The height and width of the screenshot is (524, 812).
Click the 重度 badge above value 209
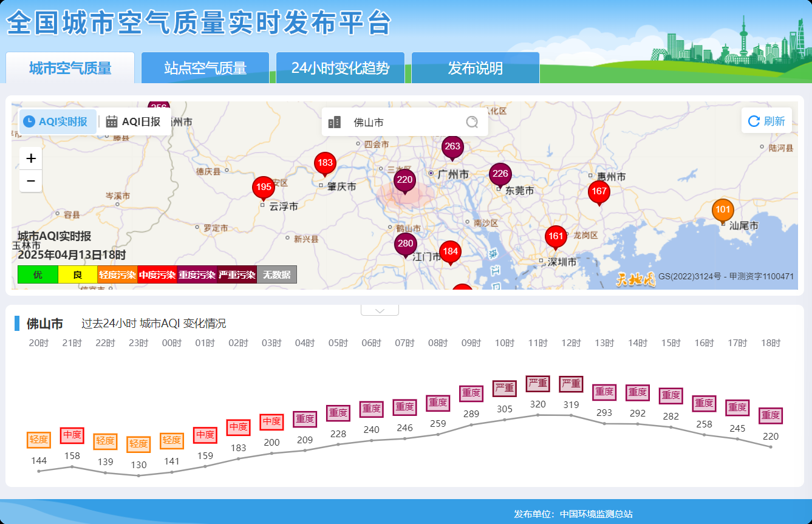pyautogui.click(x=305, y=419)
